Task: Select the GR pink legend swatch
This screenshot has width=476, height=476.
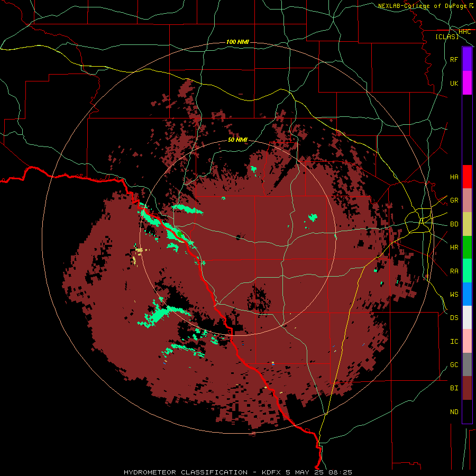Action: (467, 200)
